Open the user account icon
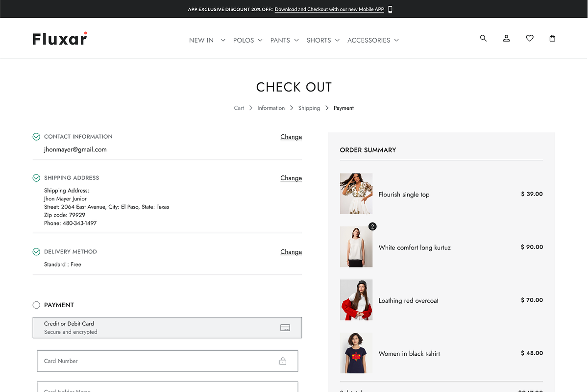 pyautogui.click(x=506, y=38)
